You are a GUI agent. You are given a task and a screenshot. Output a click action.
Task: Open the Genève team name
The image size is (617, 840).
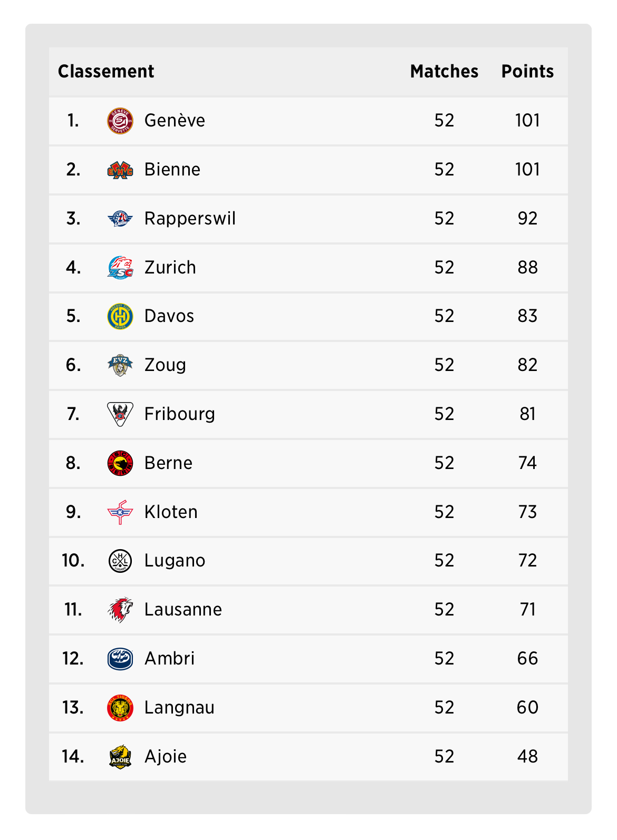175,121
